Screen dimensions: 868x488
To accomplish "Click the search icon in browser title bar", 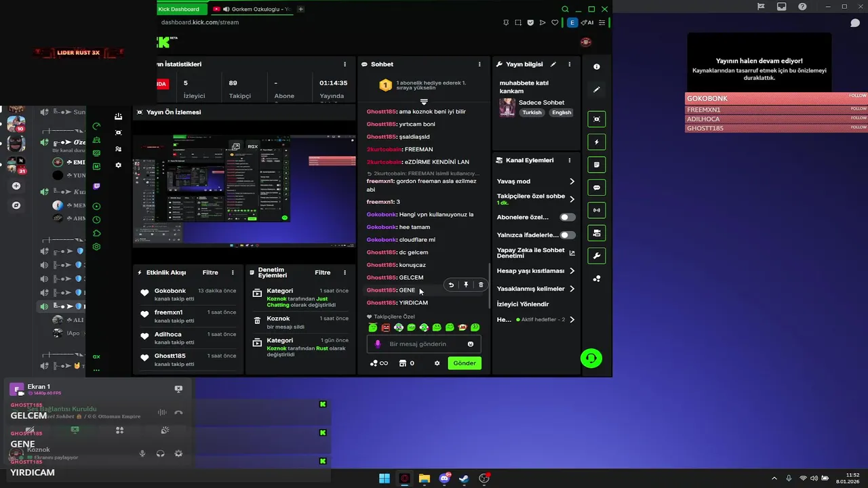I will (x=565, y=9).
